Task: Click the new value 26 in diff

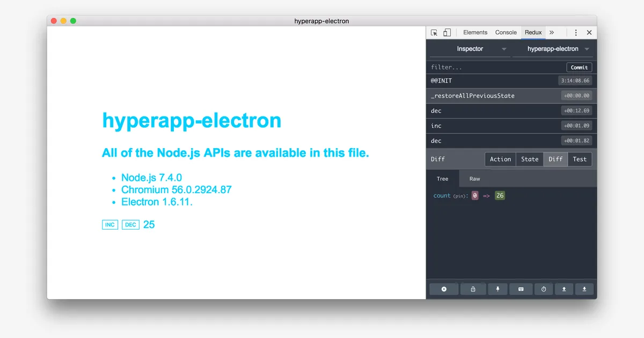Action: coord(500,196)
